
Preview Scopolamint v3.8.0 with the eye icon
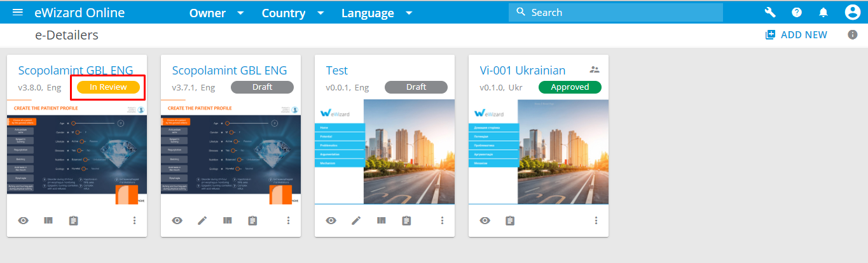tap(24, 220)
